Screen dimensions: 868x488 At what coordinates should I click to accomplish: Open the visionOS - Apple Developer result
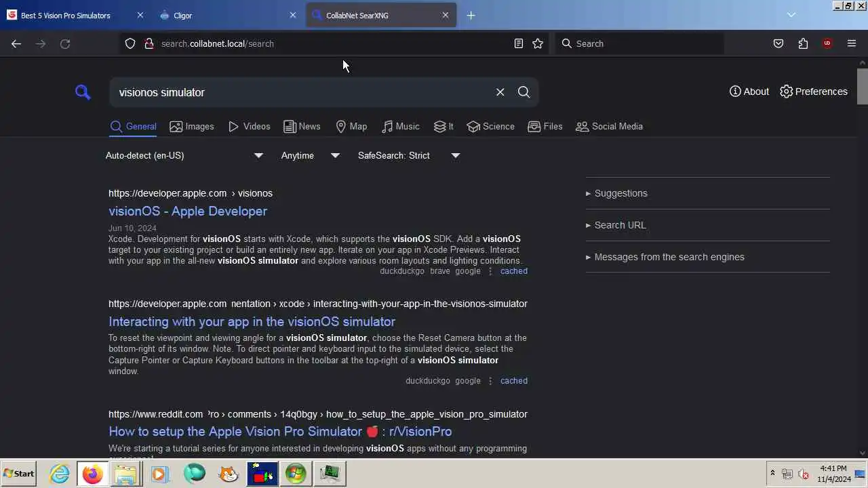[188, 211]
